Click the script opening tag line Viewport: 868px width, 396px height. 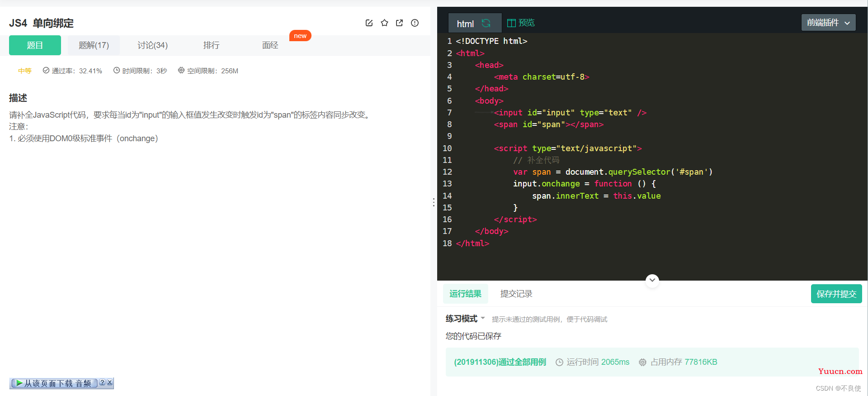tap(568, 148)
